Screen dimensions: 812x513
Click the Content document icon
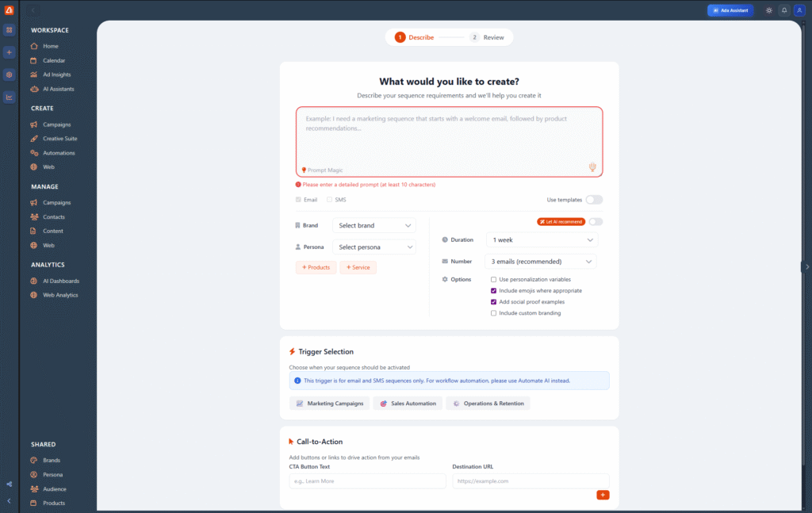point(34,231)
